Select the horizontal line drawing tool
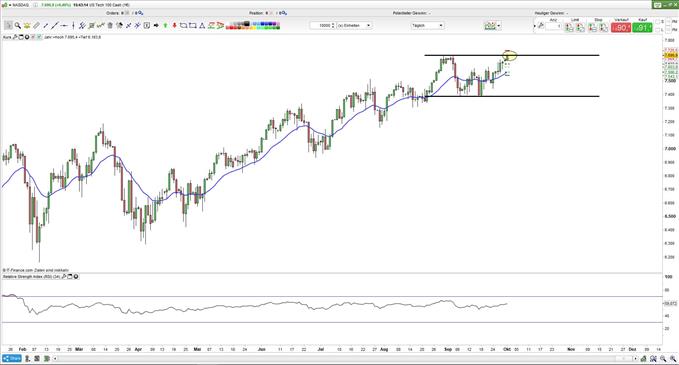This screenshot has height=365, width=679. coord(64,26)
